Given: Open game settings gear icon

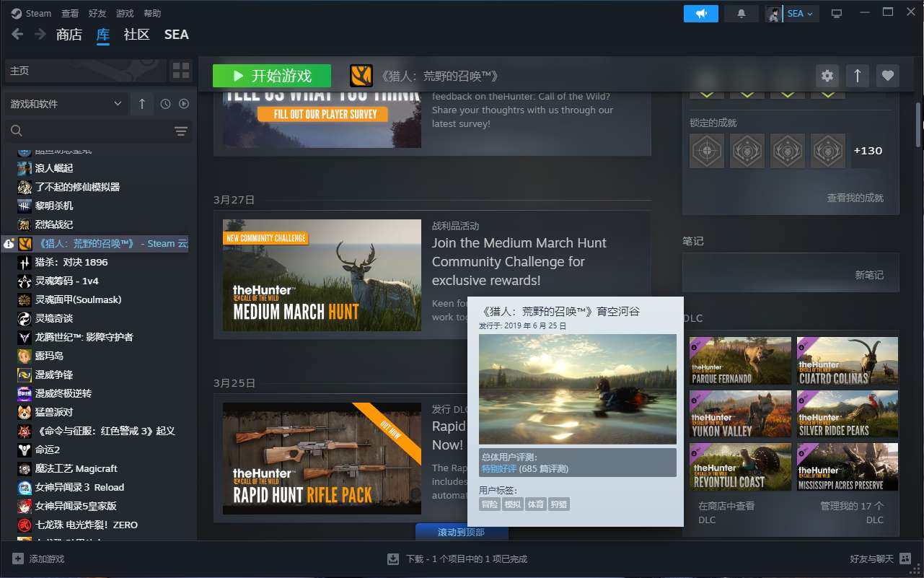Looking at the screenshot, I should coord(827,76).
